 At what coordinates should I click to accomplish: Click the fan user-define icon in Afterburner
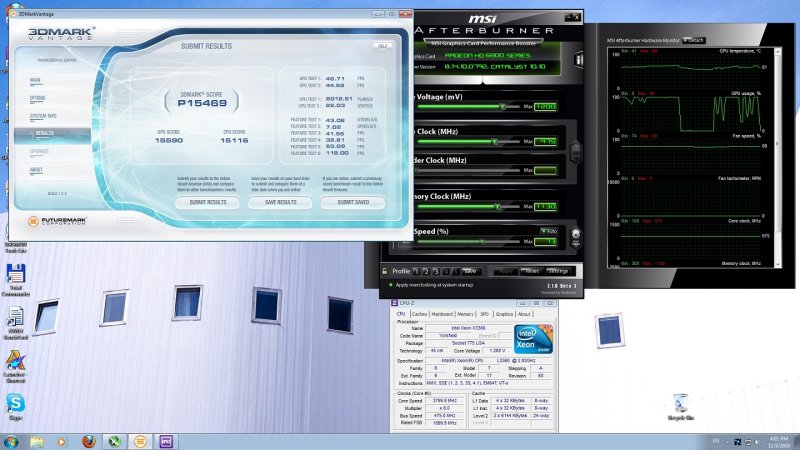point(576,237)
